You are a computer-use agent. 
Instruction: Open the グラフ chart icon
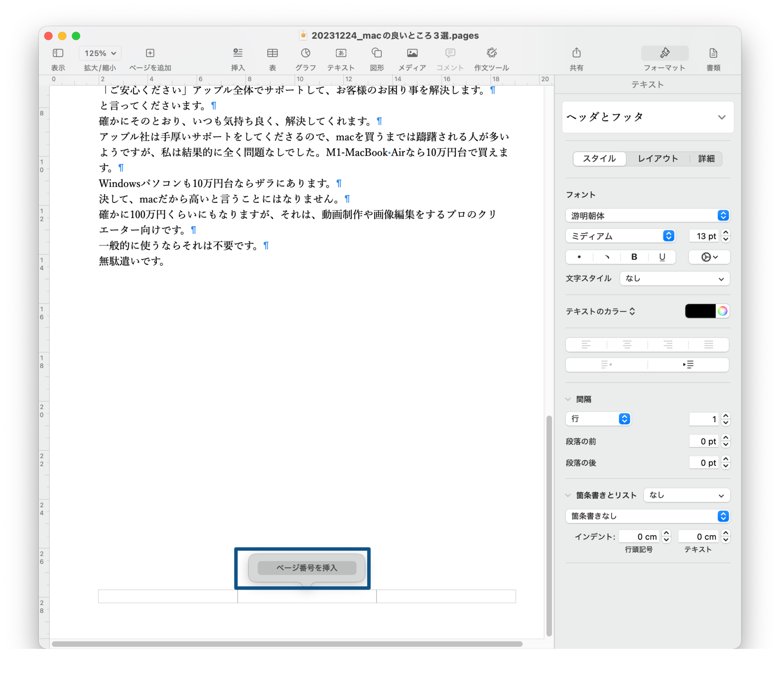pos(305,53)
